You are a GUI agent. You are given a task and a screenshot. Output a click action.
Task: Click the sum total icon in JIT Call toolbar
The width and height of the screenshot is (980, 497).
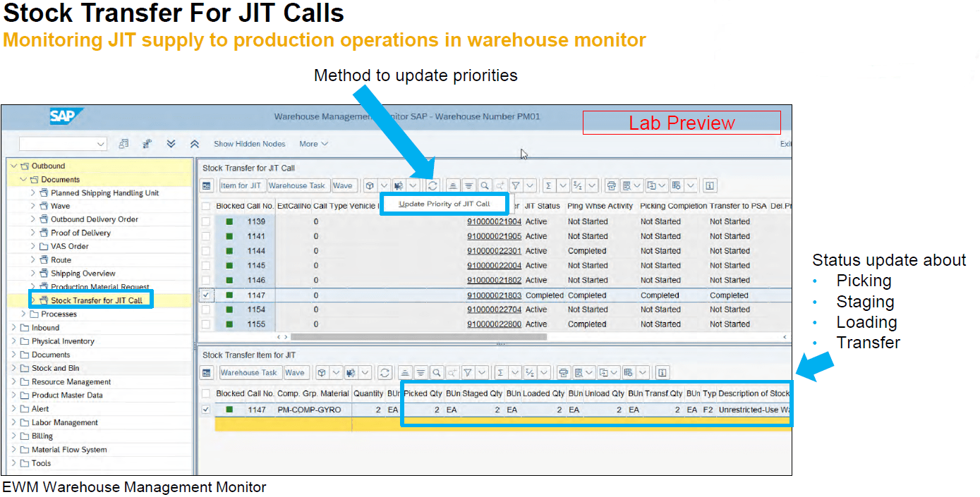point(548,185)
